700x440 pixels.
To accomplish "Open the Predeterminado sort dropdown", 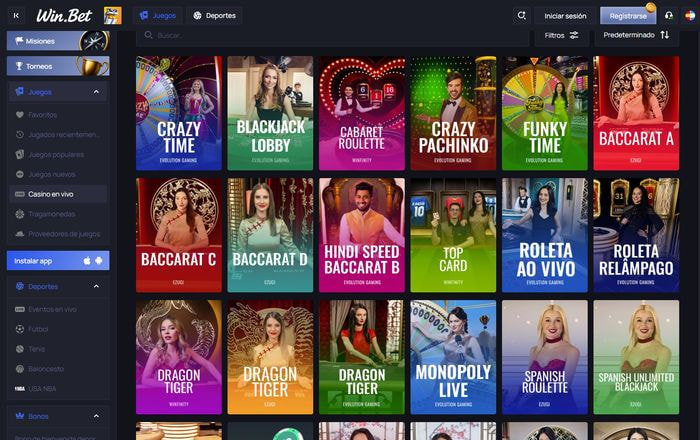I will 636,35.
